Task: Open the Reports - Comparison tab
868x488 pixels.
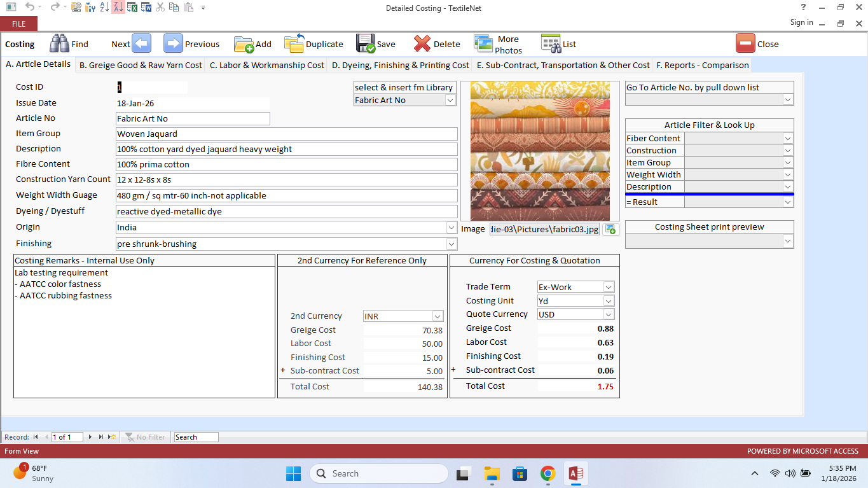Action: [x=703, y=65]
